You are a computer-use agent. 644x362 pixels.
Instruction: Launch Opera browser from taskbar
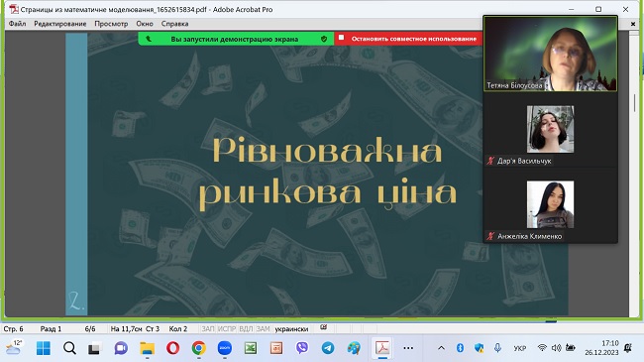click(173, 348)
